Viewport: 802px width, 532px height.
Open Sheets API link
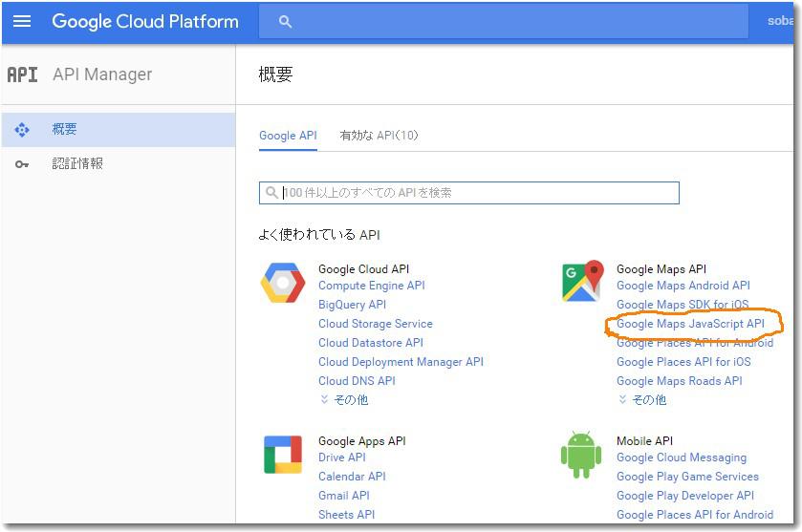click(x=346, y=515)
